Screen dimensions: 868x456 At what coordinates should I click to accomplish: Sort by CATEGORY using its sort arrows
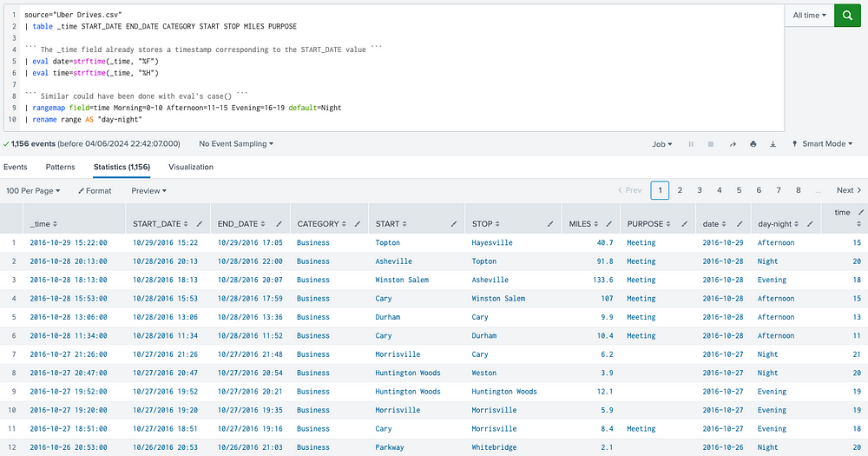click(x=344, y=224)
